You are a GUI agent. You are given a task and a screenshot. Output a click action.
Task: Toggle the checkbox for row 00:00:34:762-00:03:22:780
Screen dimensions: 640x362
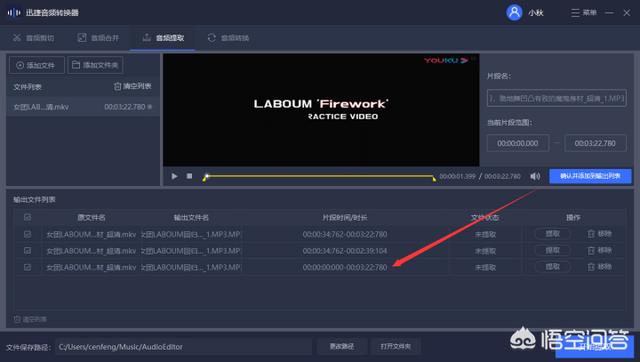27,234
